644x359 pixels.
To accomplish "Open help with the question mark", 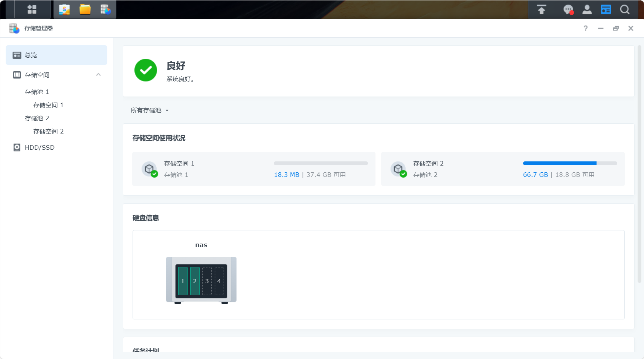I will click(x=585, y=28).
